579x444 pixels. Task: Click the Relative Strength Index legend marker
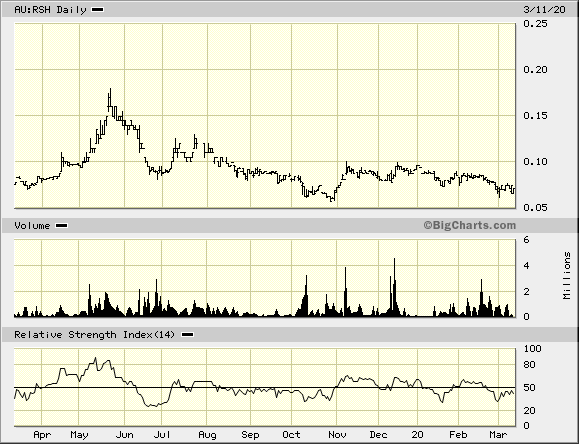[x=188, y=335]
